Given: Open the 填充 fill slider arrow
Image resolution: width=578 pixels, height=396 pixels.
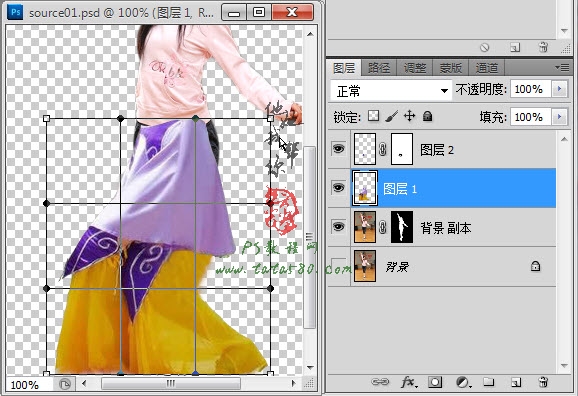Looking at the screenshot, I should [x=560, y=117].
